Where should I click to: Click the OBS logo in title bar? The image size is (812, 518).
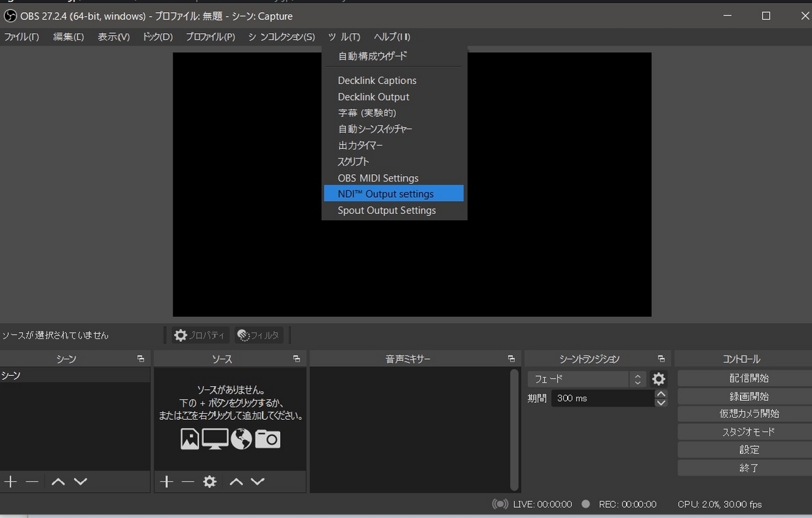tap(10, 16)
